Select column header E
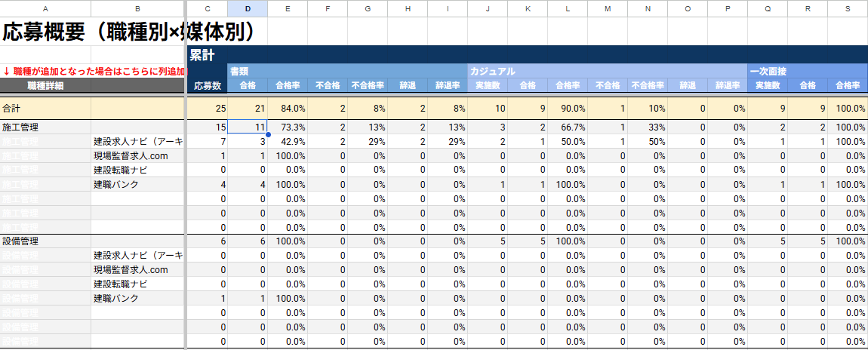This screenshot has width=868, height=350. [288, 8]
